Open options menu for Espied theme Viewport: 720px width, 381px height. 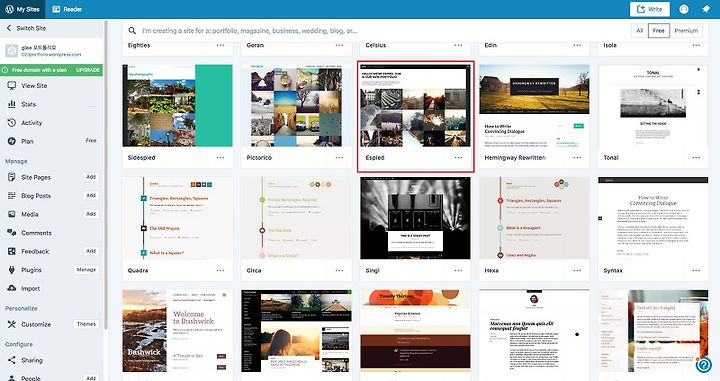(458, 157)
